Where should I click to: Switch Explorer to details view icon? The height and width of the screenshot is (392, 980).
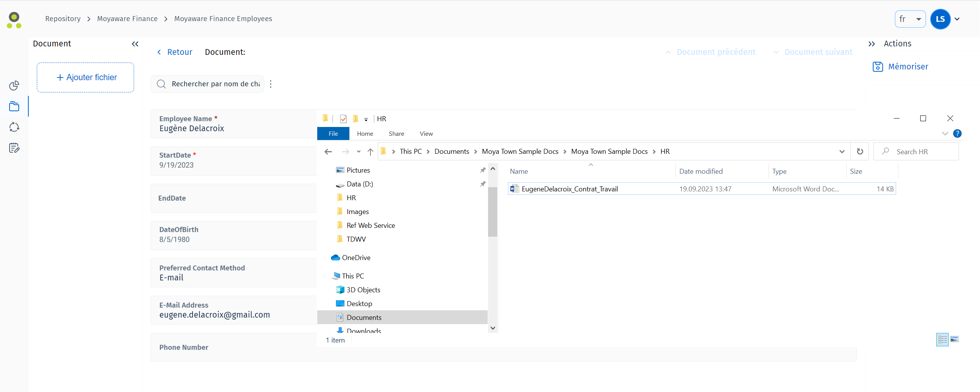coord(942,339)
